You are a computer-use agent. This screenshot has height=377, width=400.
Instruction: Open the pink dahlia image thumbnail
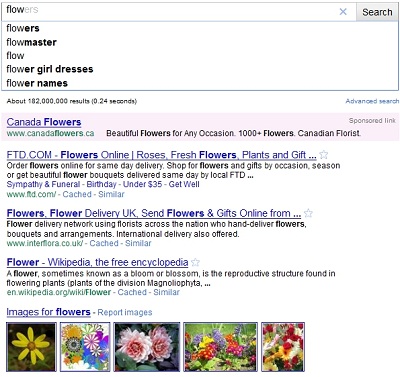(x=147, y=347)
